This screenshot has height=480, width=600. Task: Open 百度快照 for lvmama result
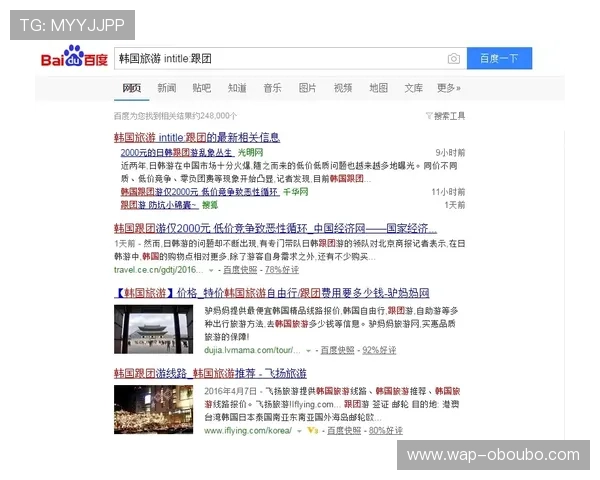pos(337,350)
